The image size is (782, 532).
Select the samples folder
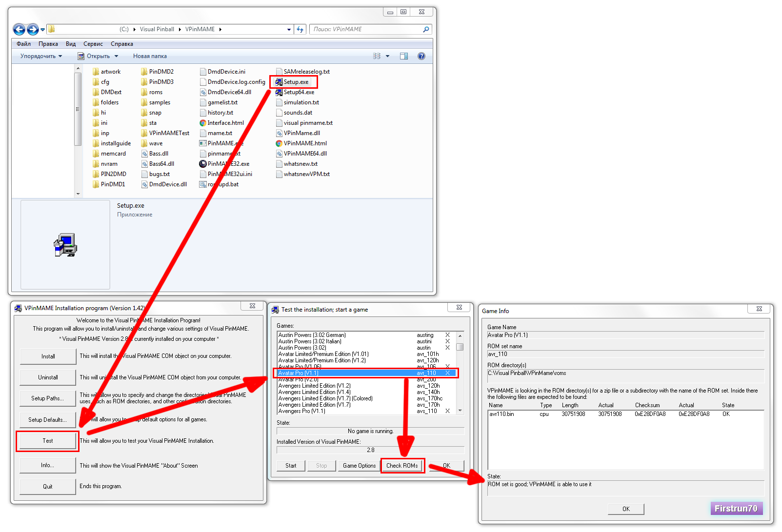[x=156, y=102]
